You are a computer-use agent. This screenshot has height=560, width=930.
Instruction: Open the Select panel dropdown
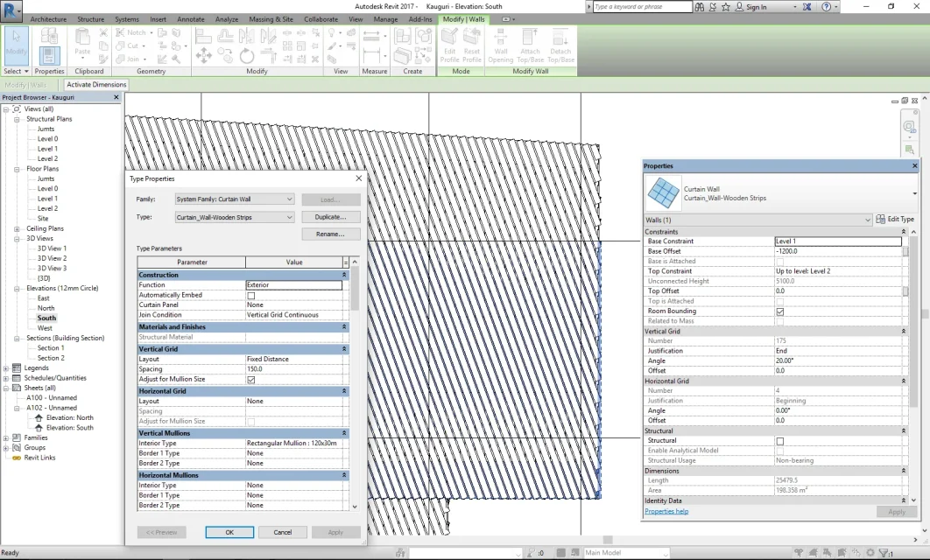(16, 71)
